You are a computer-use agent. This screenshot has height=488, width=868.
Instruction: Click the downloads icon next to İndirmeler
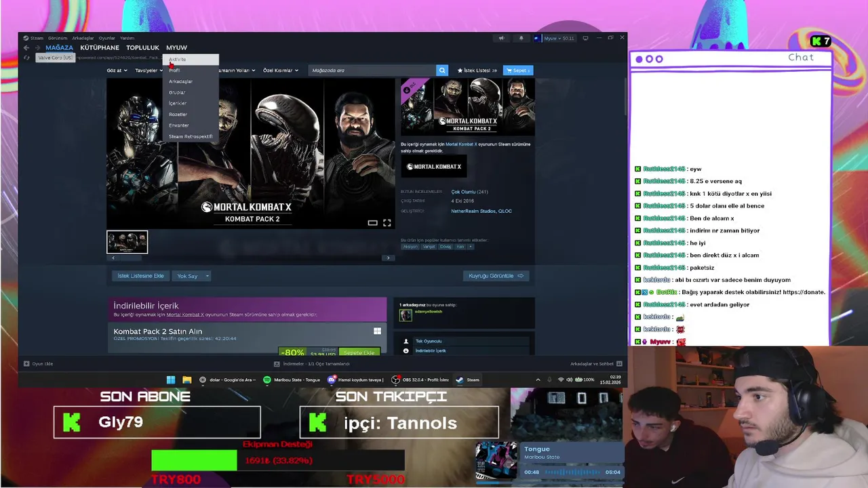click(x=277, y=364)
